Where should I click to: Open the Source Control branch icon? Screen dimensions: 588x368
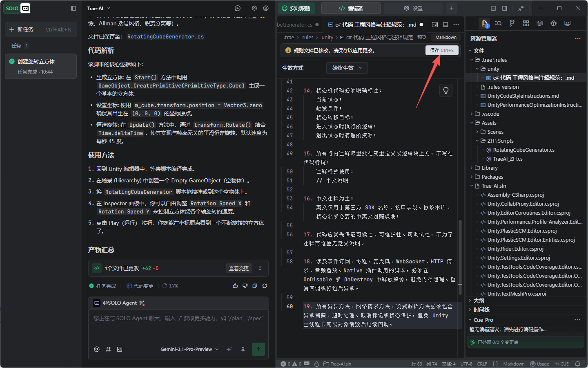click(512, 23)
